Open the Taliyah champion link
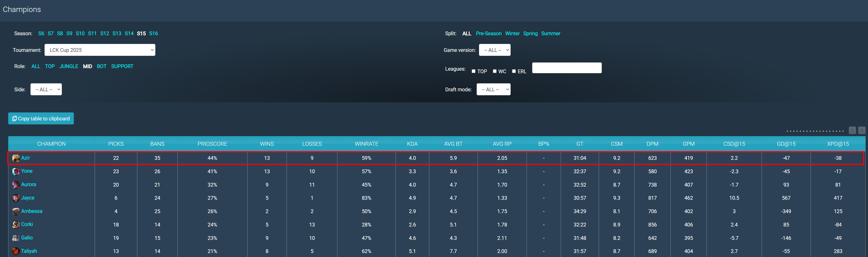Viewport: 868px width, 257px height. pos(29,251)
